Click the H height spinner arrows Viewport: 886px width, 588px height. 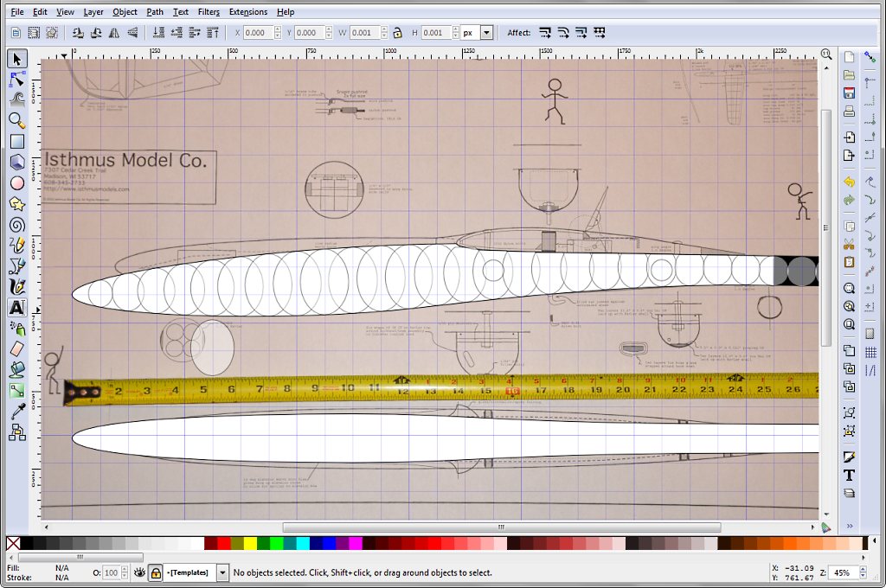click(455, 33)
